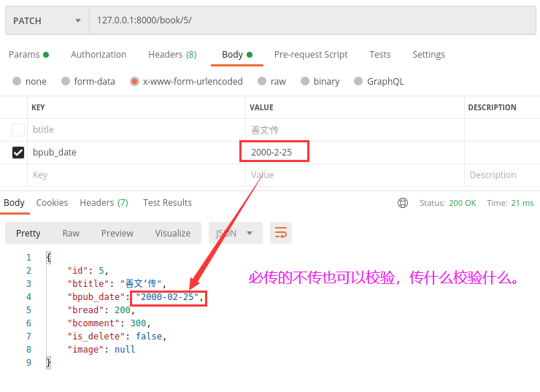Image resolution: width=540 pixels, height=392 pixels.
Task: Switch response view to Pretty
Action: tap(28, 233)
